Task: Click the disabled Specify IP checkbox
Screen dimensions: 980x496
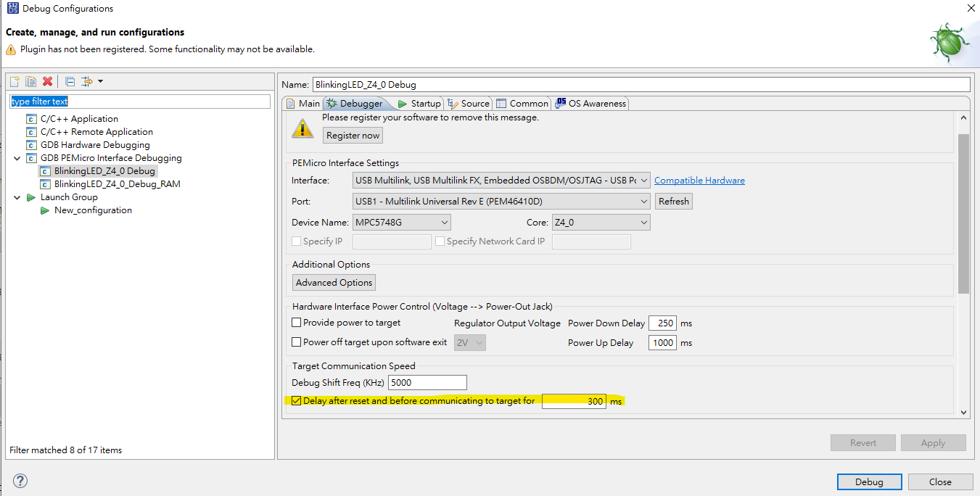Action: [x=296, y=241]
